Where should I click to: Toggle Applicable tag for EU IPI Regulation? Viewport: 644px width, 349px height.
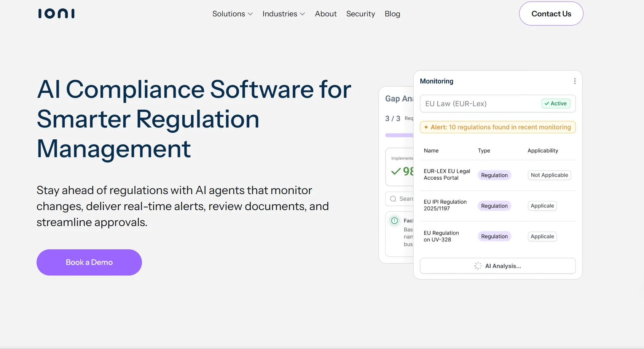(x=542, y=206)
